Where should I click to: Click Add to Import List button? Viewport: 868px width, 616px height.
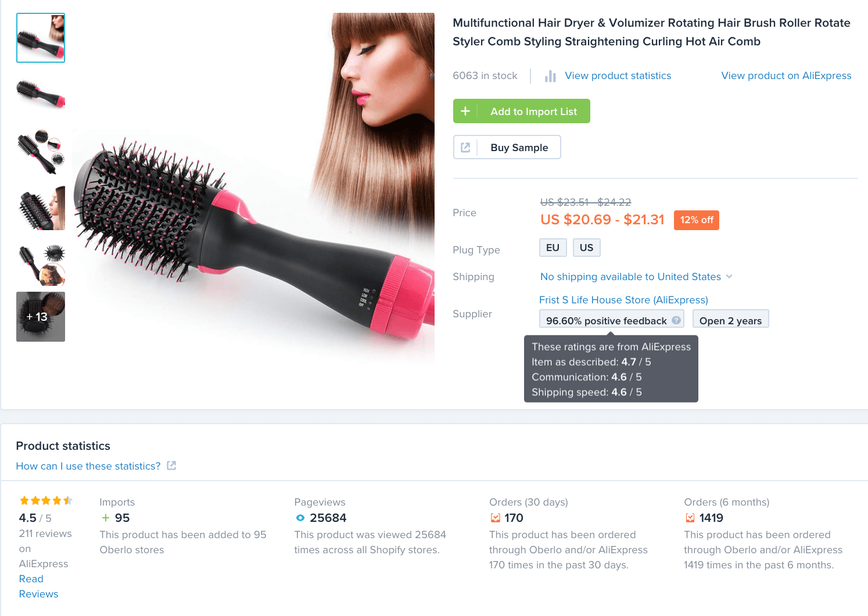click(x=522, y=111)
